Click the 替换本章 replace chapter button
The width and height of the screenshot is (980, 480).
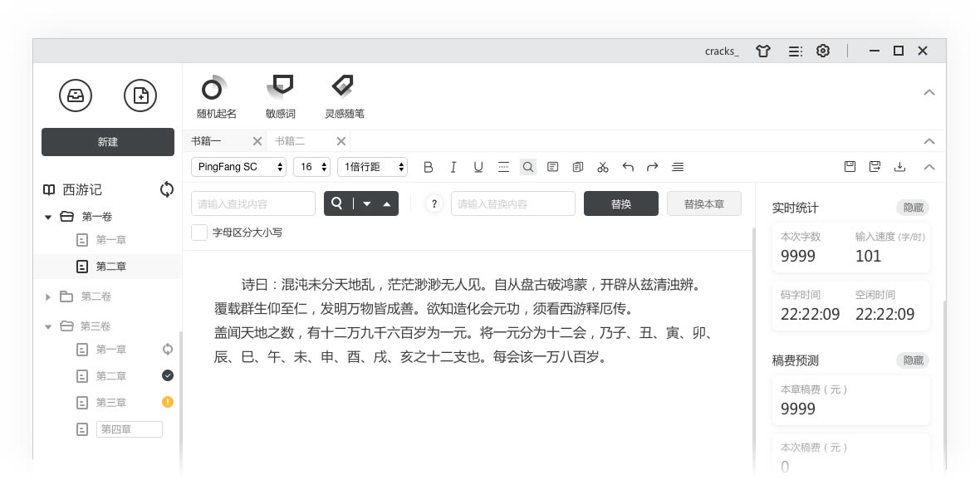pos(703,203)
